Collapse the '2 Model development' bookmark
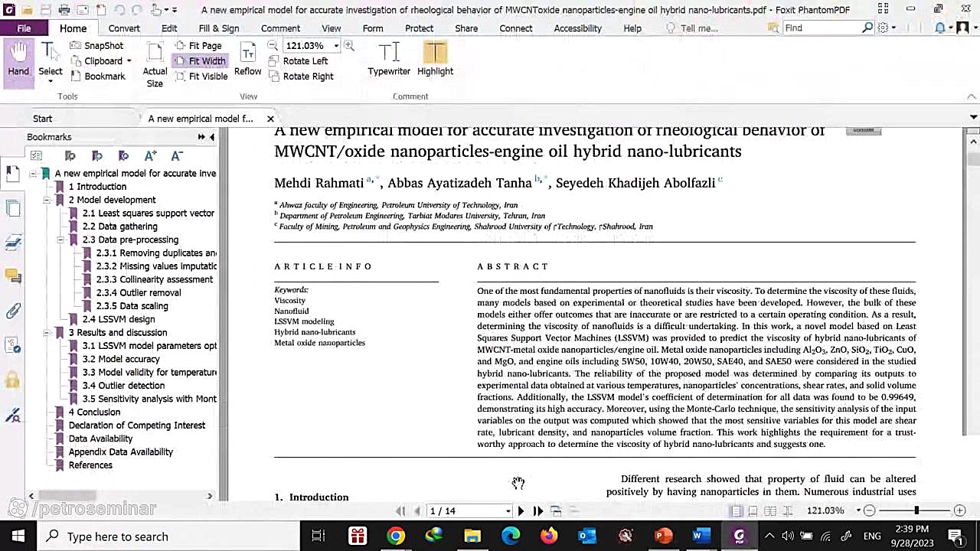 pyautogui.click(x=47, y=201)
